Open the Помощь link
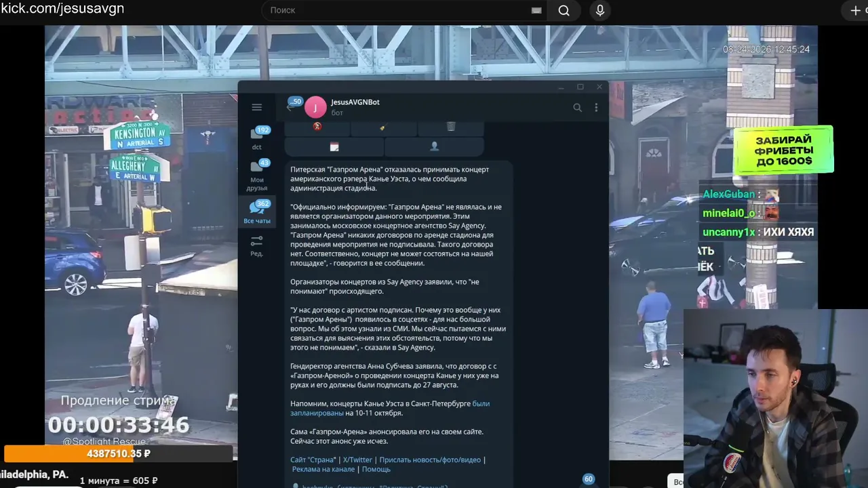868x488 pixels. pyautogui.click(x=376, y=469)
